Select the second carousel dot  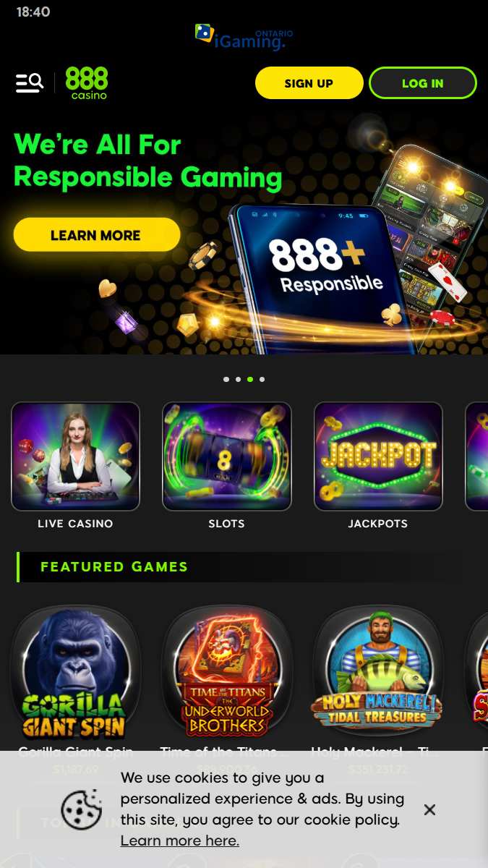[x=238, y=379]
